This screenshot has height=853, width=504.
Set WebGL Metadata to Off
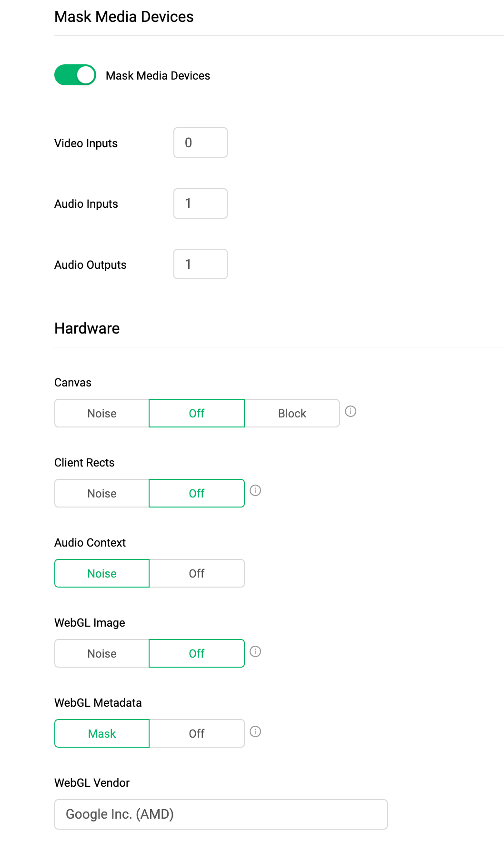tap(197, 733)
